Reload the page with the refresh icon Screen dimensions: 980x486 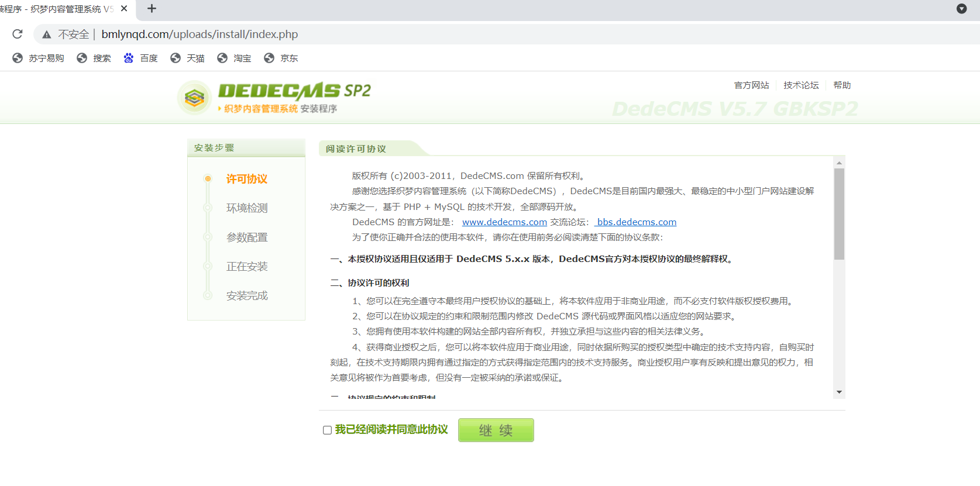point(18,34)
